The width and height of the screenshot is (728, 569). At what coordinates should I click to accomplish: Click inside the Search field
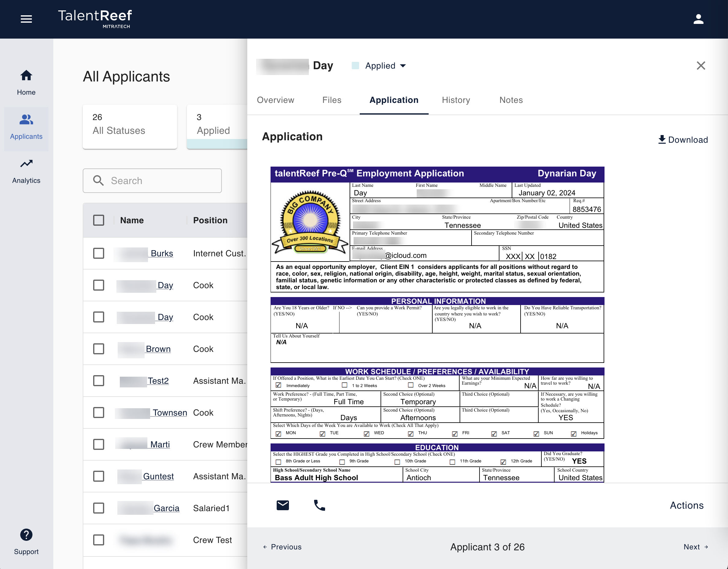[152, 181]
